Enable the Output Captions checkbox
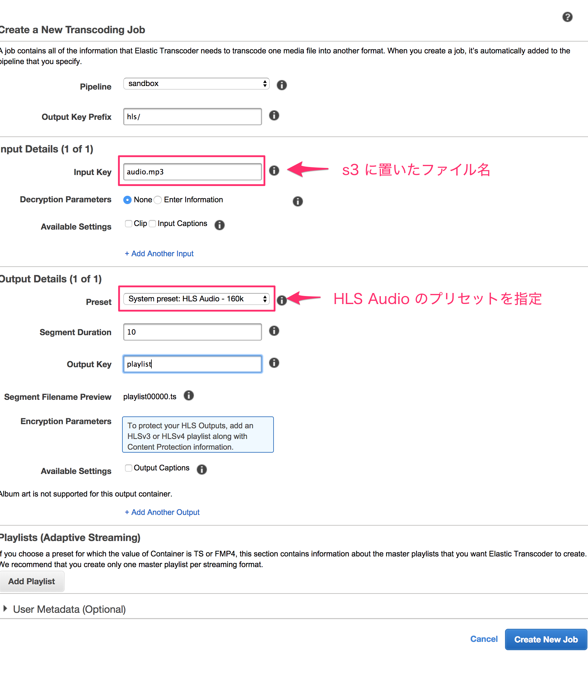This screenshot has height=700, width=588. (128, 468)
